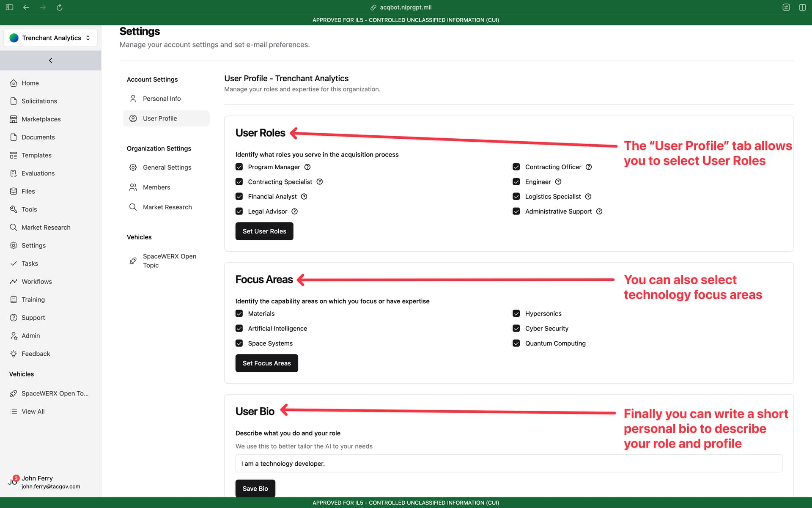
Task: Click the Home house icon in sidebar
Action: (14, 83)
